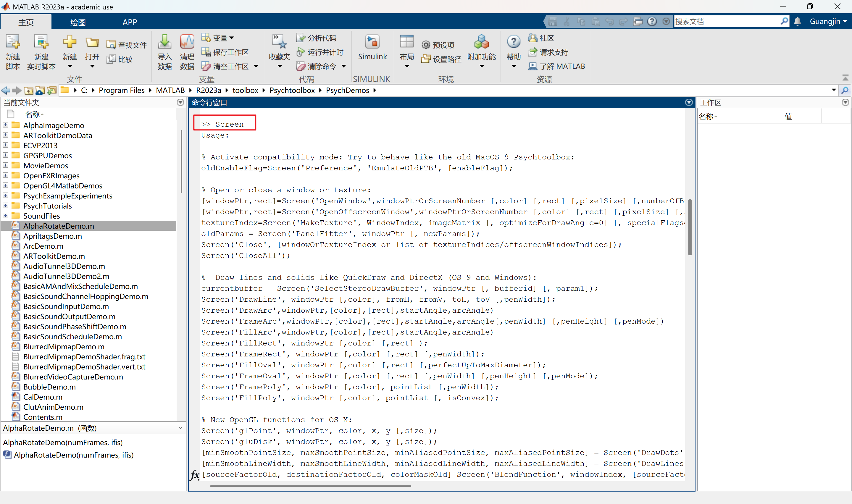Viewport: 852px width, 504px height.
Task: Switch to the 绘图 (Plots) tab
Action: pos(78,22)
